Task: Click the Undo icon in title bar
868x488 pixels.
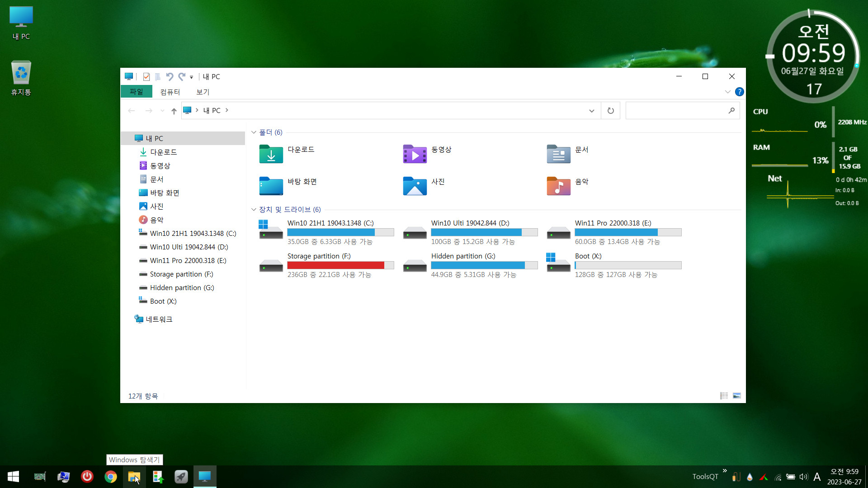Action: click(x=170, y=77)
